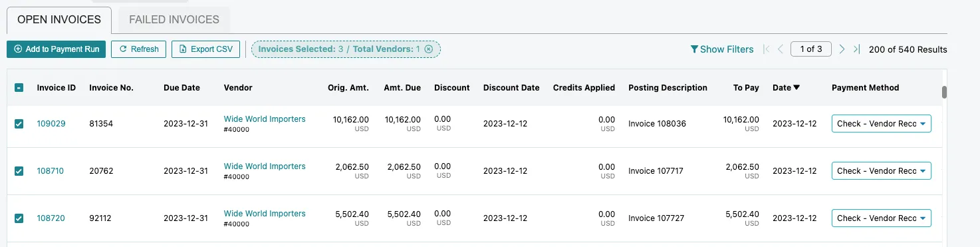Open invoice ID 108720 link
The image size is (980, 247).
coord(51,218)
